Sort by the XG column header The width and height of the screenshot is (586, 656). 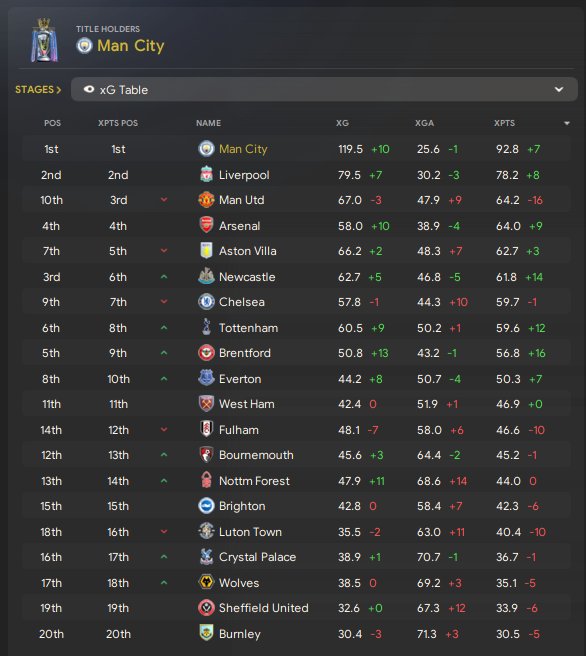342,123
